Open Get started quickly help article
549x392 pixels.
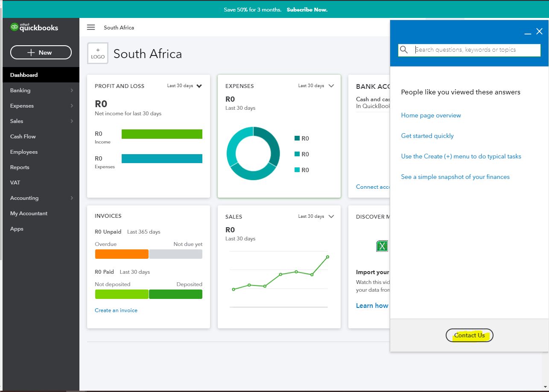click(x=427, y=136)
